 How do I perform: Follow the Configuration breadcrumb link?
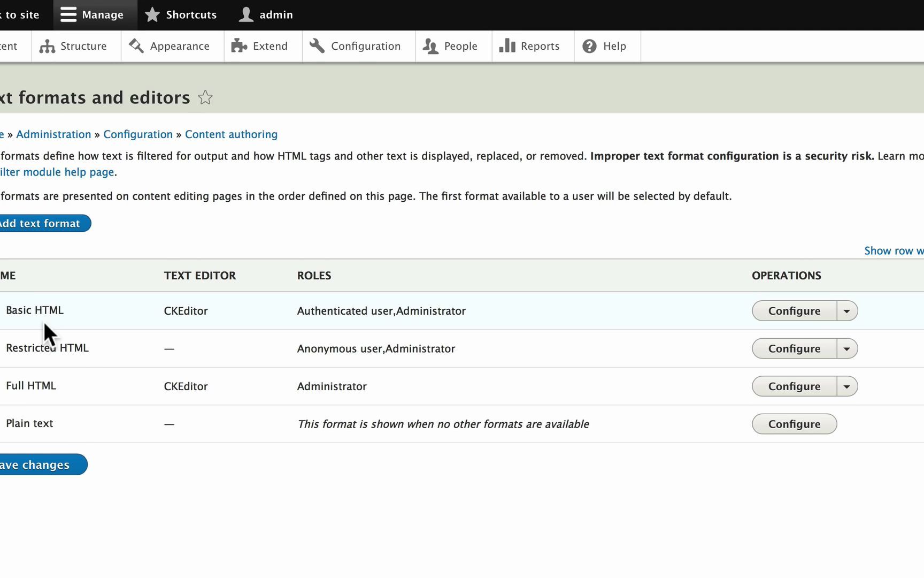click(138, 134)
